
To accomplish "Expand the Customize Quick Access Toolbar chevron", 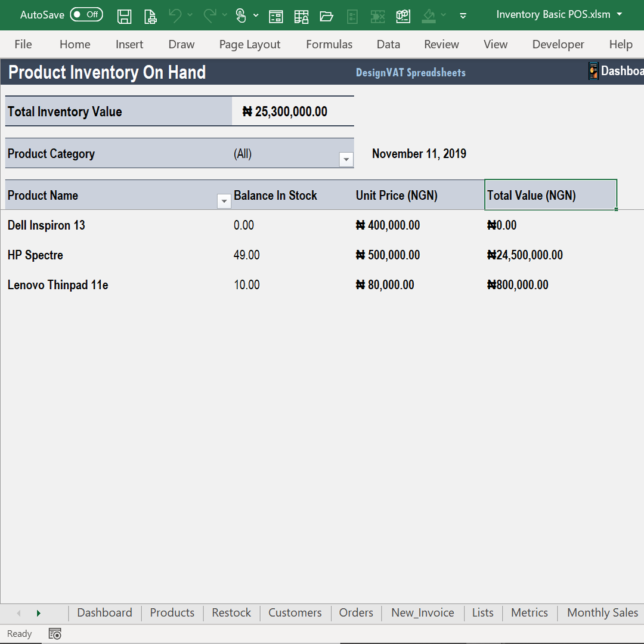I will coord(463,16).
